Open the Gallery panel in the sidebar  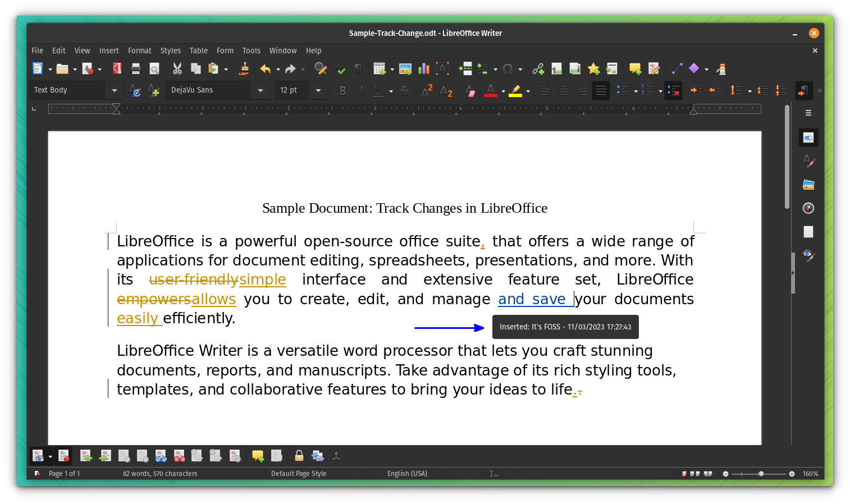tap(808, 185)
